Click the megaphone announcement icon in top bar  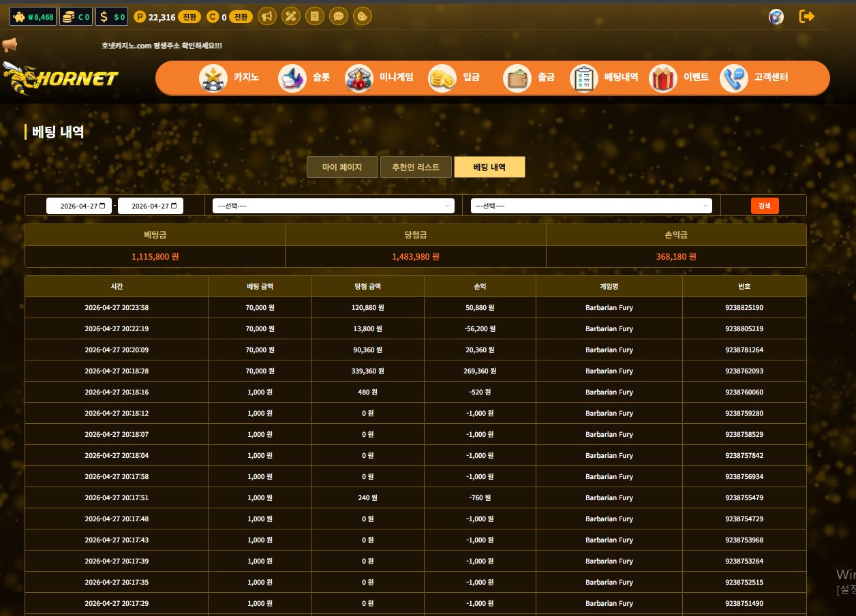pyautogui.click(x=267, y=16)
